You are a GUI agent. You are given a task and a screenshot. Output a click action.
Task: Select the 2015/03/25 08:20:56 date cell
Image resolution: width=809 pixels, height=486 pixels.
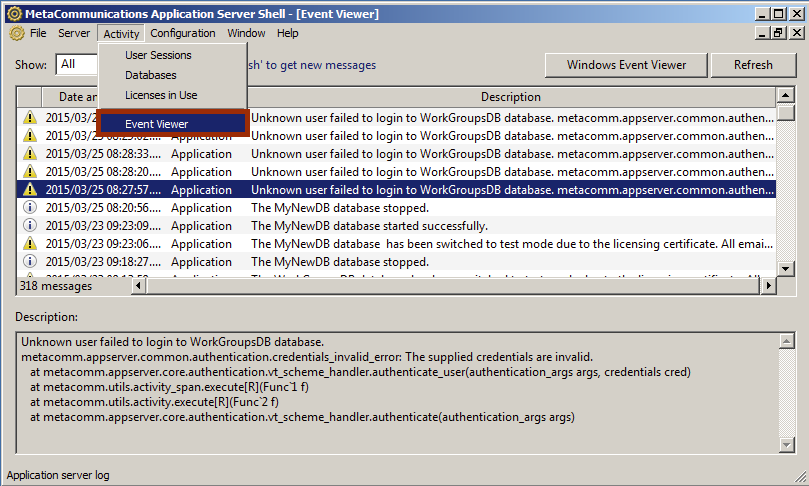coord(103,208)
